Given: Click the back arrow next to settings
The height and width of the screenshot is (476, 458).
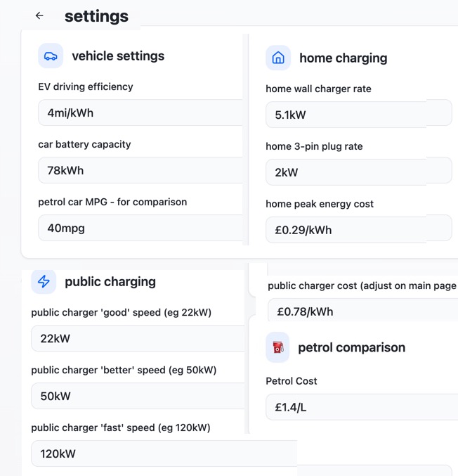Looking at the screenshot, I should pyautogui.click(x=39, y=15).
